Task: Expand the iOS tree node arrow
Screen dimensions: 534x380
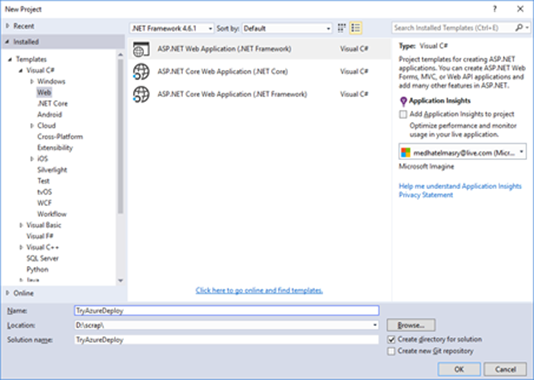Action: (32, 159)
